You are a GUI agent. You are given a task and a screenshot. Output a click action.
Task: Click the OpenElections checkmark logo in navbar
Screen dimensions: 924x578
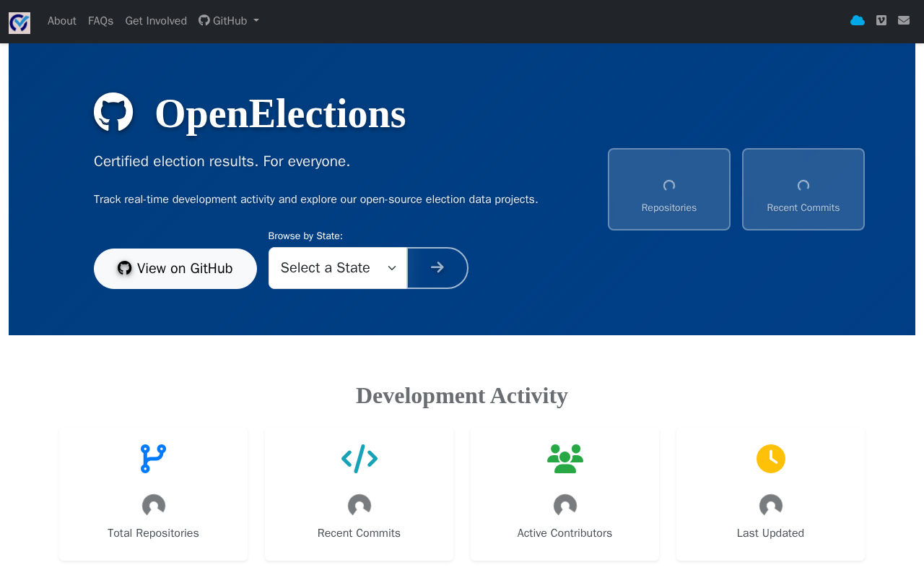tap(19, 22)
